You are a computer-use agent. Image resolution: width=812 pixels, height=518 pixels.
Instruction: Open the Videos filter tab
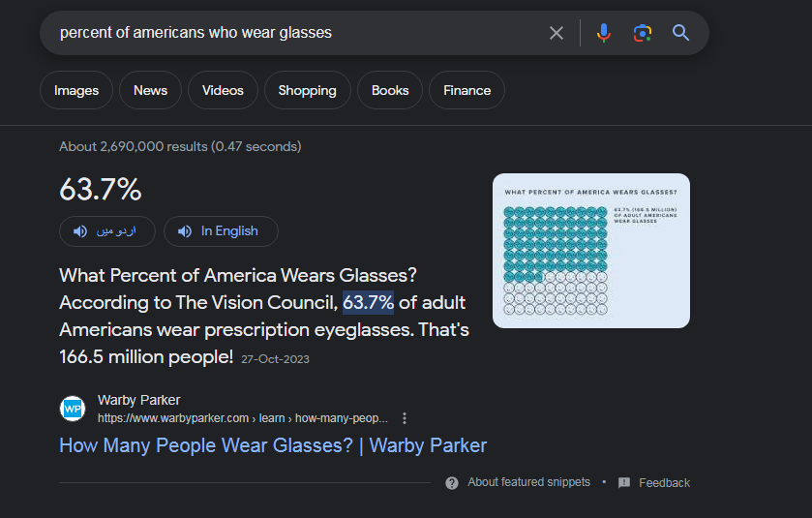tap(223, 90)
